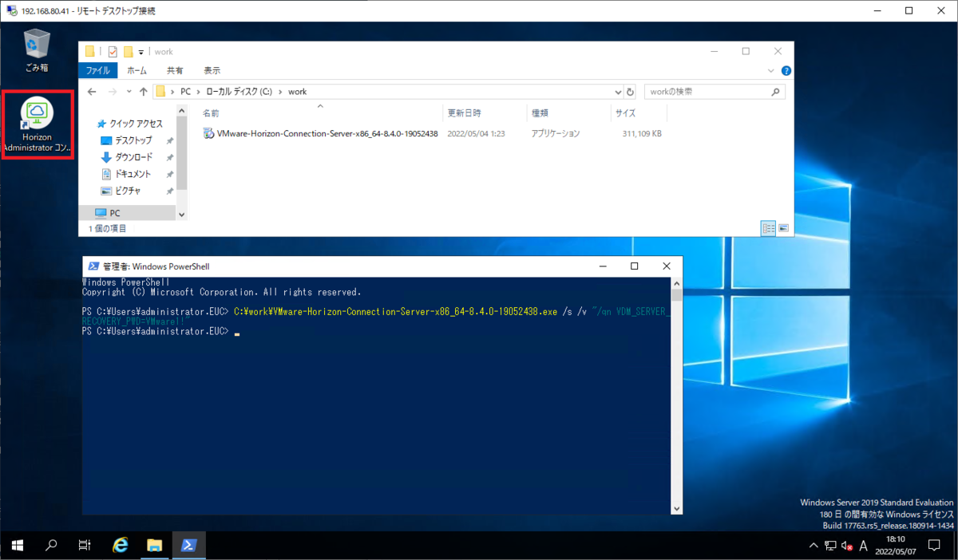This screenshot has width=958, height=560.
Task: Open ドキュメント in the navigation pane
Action: [x=127, y=174]
